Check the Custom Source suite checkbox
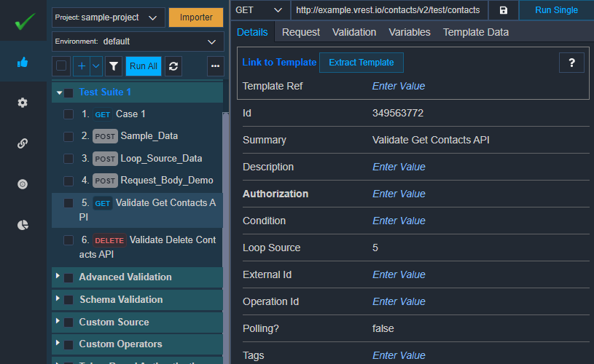 [x=69, y=323]
